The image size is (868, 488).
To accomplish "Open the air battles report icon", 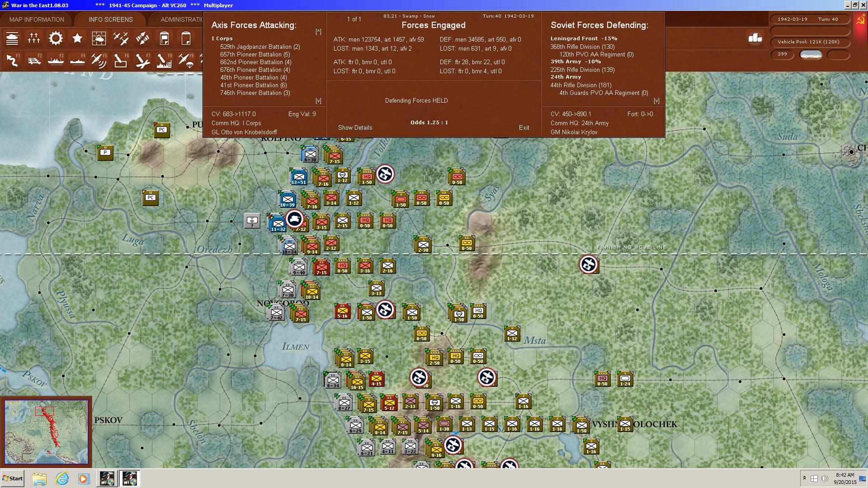I will 121,38.
